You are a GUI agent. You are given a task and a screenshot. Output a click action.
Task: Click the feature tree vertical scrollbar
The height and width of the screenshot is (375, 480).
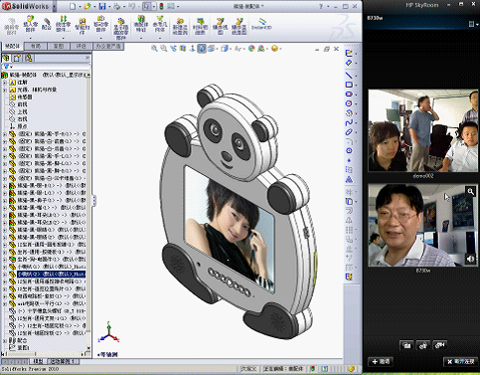coord(88,213)
